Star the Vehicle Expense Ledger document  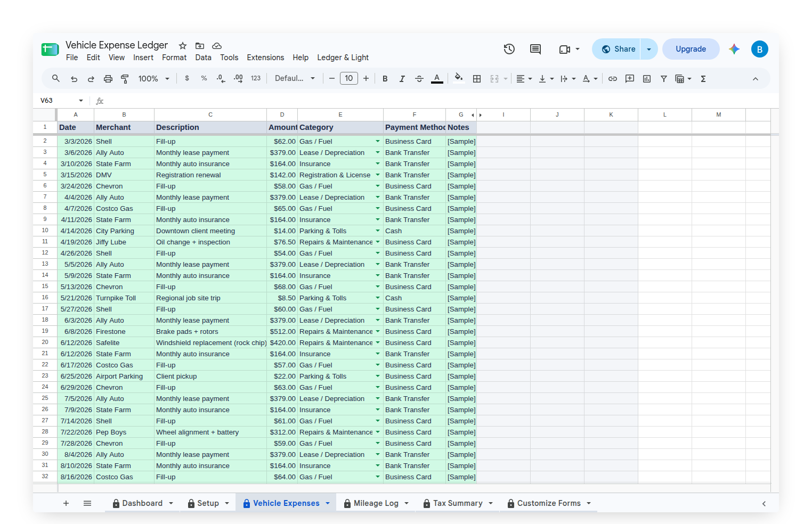[x=183, y=46]
